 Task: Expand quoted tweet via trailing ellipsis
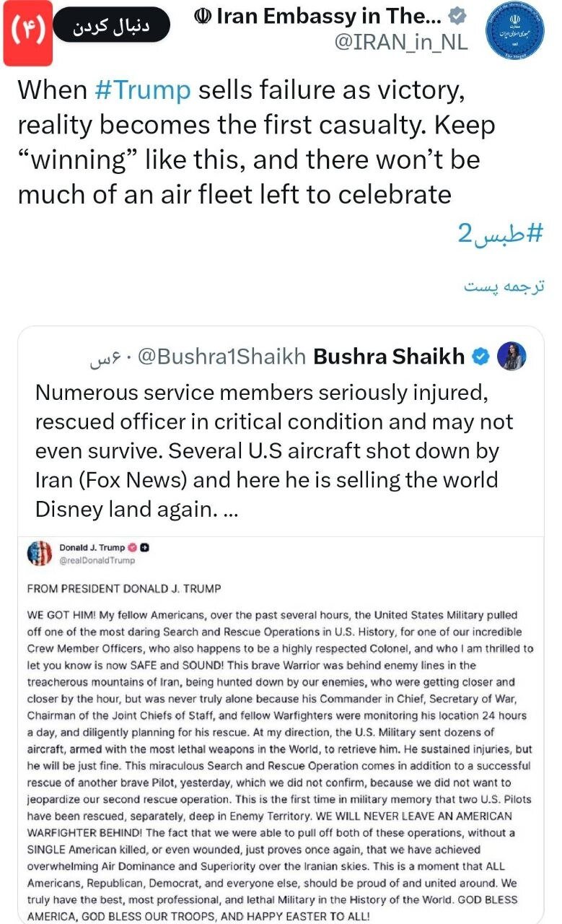point(229,509)
